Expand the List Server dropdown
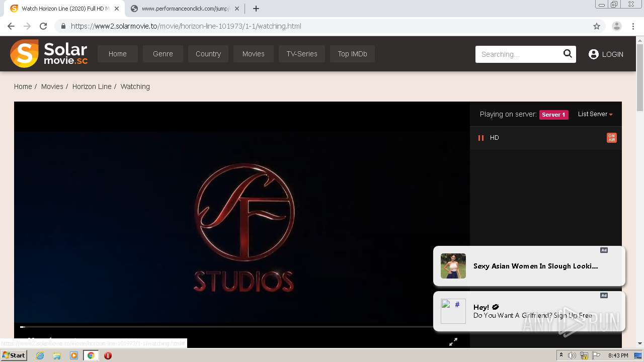This screenshot has height=362, width=644. pos(595,114)
